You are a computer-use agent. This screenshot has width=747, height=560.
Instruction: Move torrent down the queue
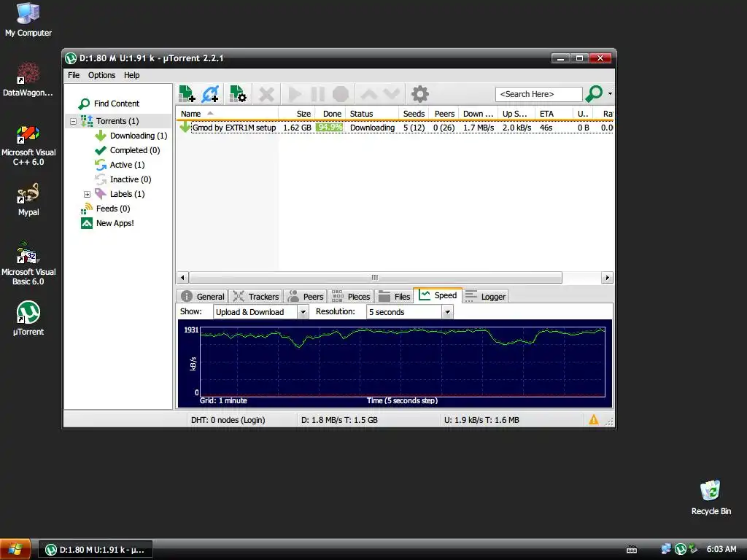pyautogui.click(x=392, y=94)
